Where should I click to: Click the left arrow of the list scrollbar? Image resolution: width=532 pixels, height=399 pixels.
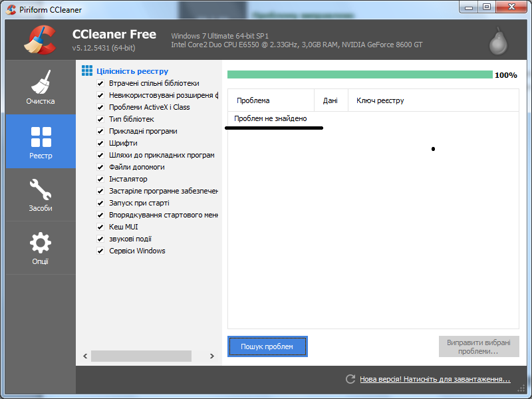coord(85,356)
